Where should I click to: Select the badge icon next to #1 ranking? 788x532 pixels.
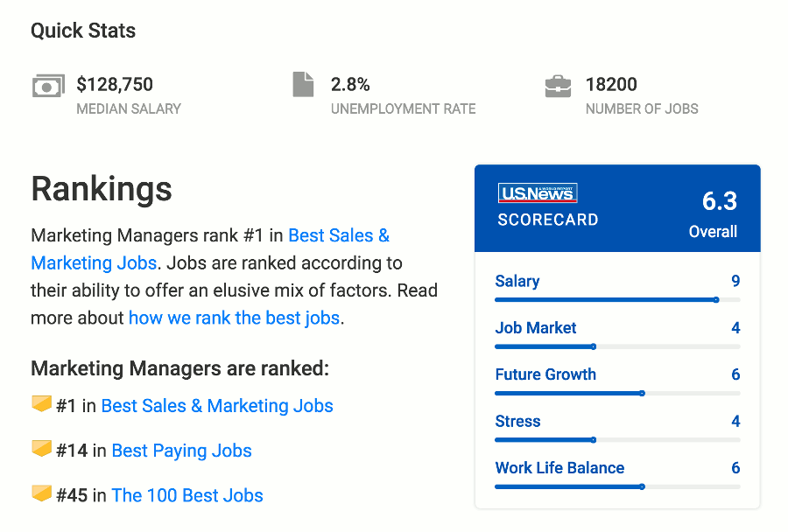(x=40, y=404)
